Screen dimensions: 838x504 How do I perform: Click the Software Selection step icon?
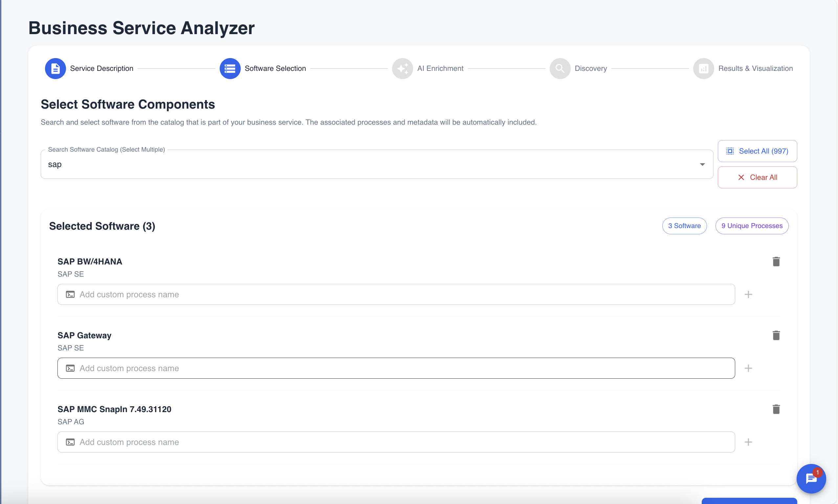coord(230,68)
